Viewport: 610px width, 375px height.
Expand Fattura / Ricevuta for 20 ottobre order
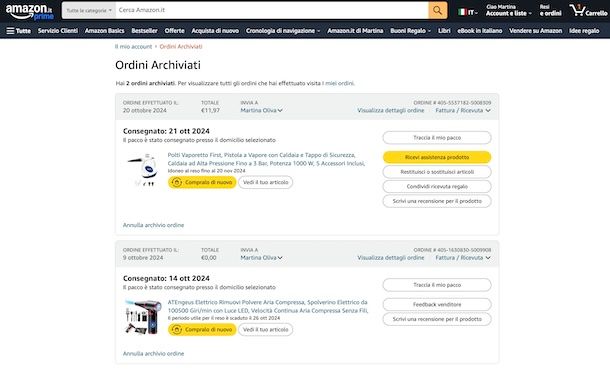pyautogui.click(x=463, y=110)
